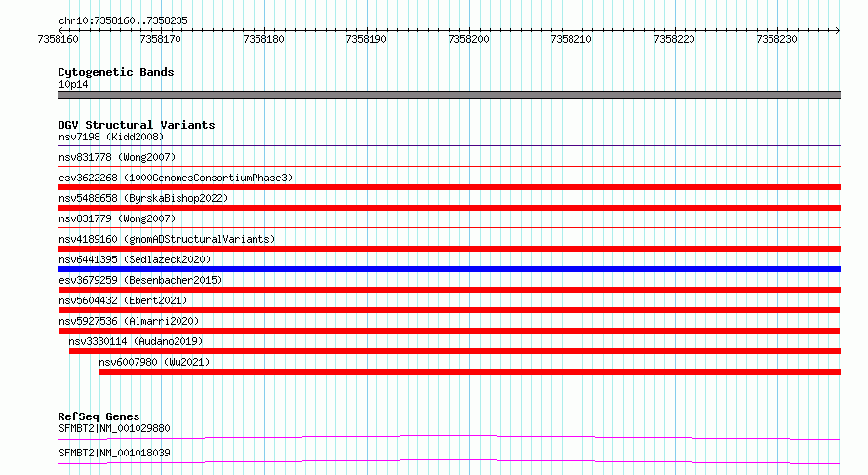Screen dimensions: 868x475
Task: Click the chr10:7358160..7358235 region label
Action: coord(123,20)
